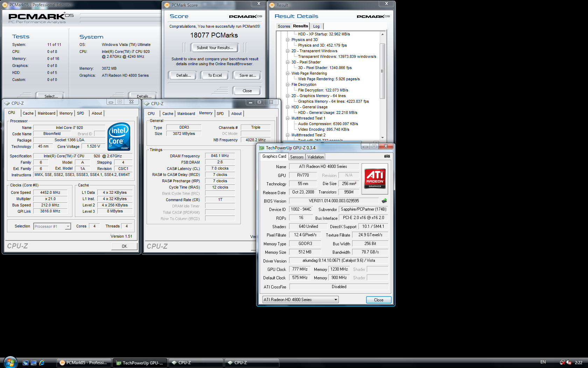Close the PCMark Score dialog via Close button
The height and width of the screenshot is (368, 588).
point(247,91)
